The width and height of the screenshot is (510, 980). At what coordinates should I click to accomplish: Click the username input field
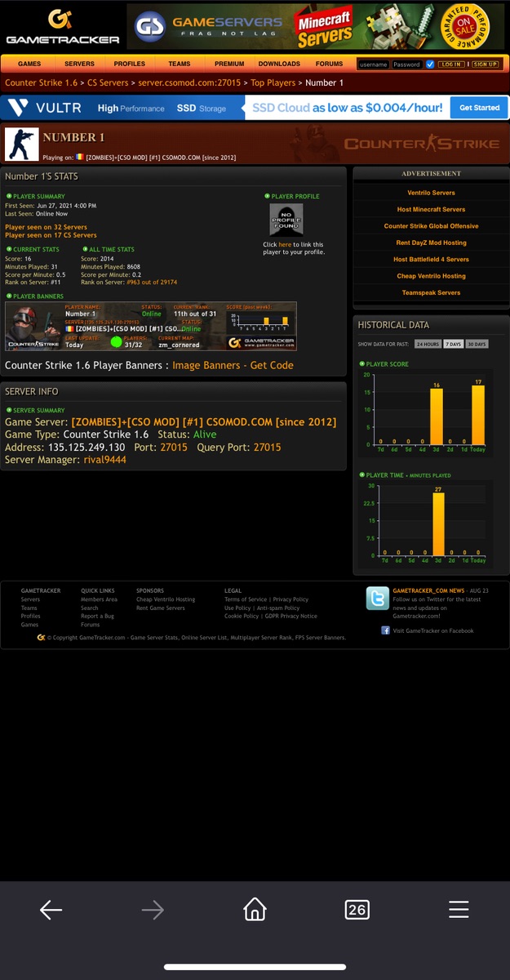pos(374,64)
